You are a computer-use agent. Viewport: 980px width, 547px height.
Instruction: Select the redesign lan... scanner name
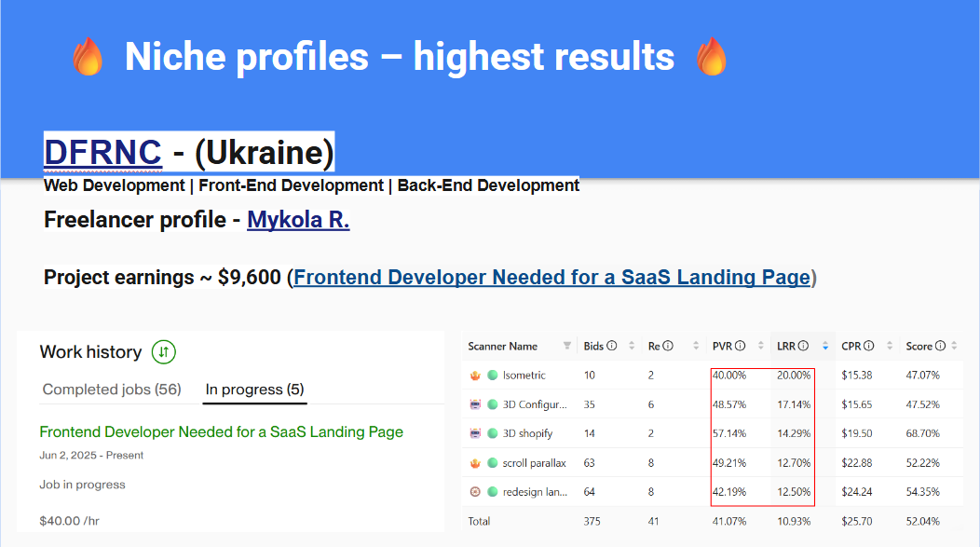pos(535,492)
